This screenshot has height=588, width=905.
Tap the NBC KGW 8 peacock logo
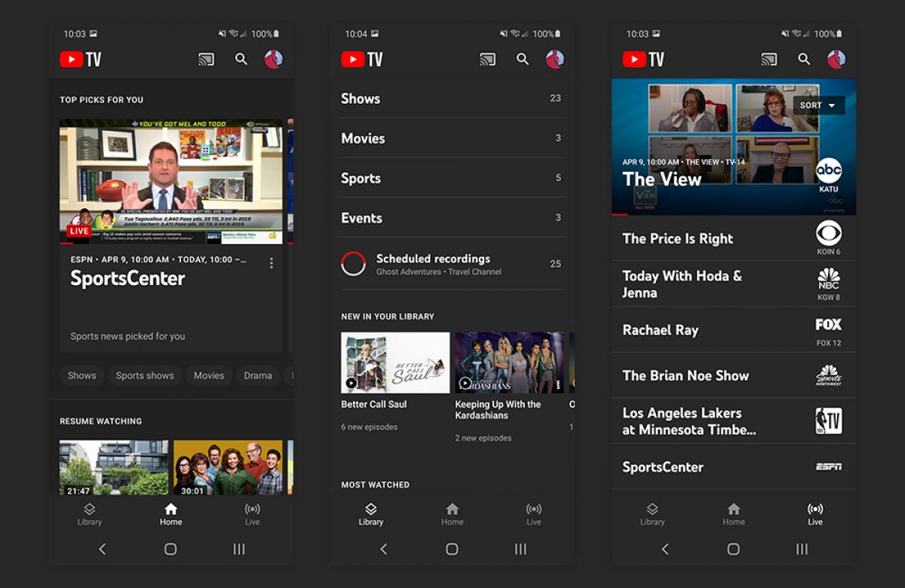point(828,279)
